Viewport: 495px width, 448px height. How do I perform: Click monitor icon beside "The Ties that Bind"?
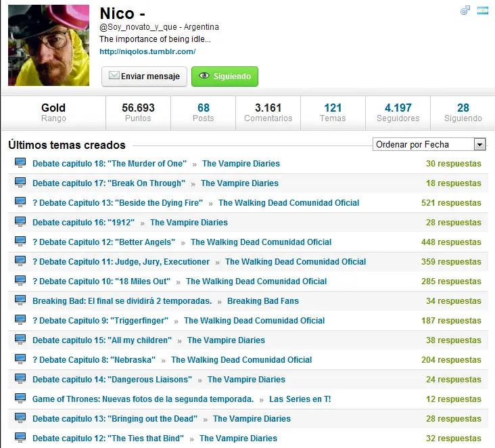20,438
